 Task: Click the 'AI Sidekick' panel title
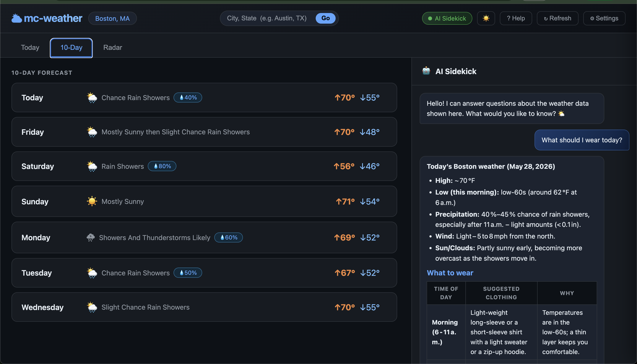tap(456, 71)
